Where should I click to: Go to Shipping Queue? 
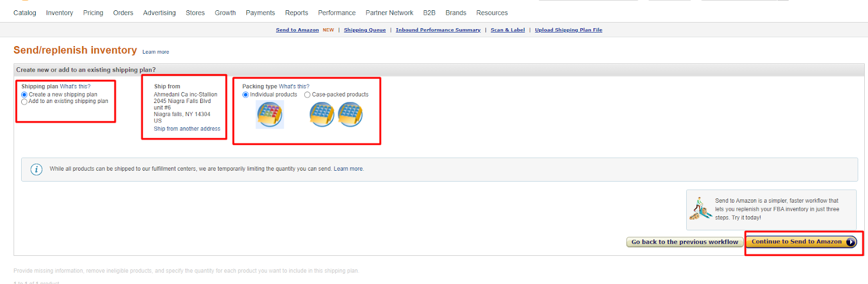(365, 30)
